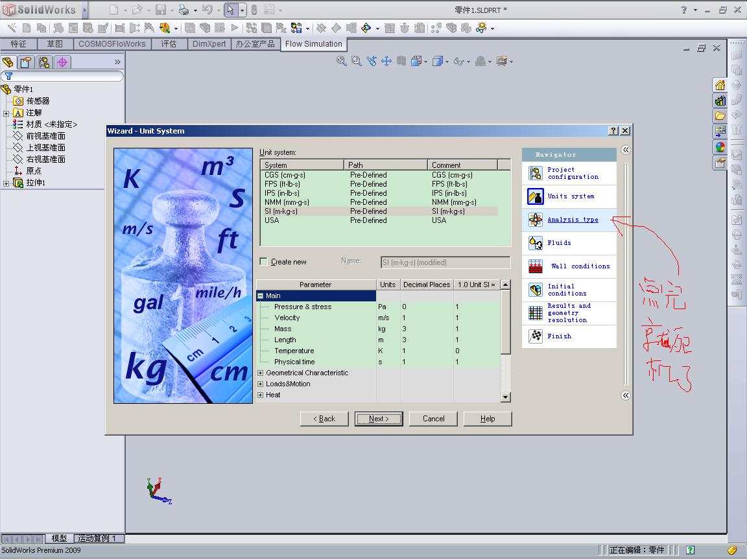Screen dimensions: 747x560
Task: Open the select tool dropdown arrow
Action: pos(242,10)
